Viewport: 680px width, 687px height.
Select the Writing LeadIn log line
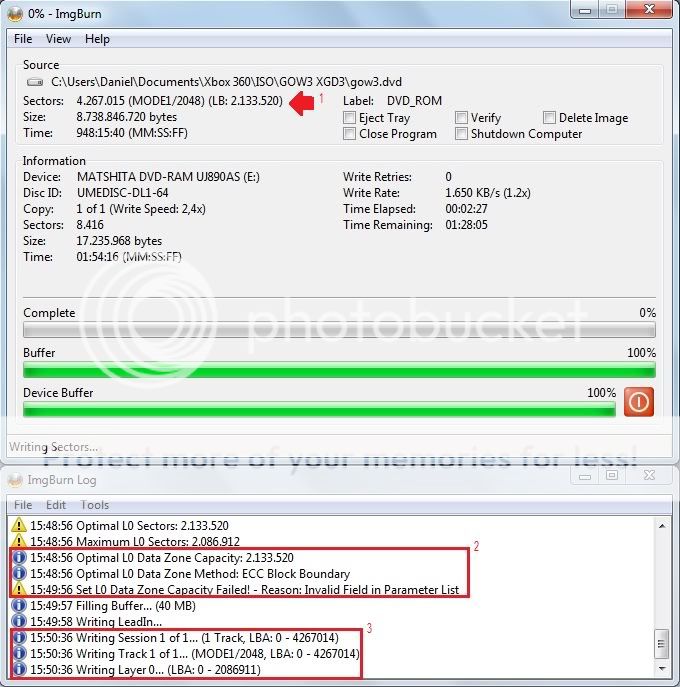pyautogui.click(x=96, y=621)
